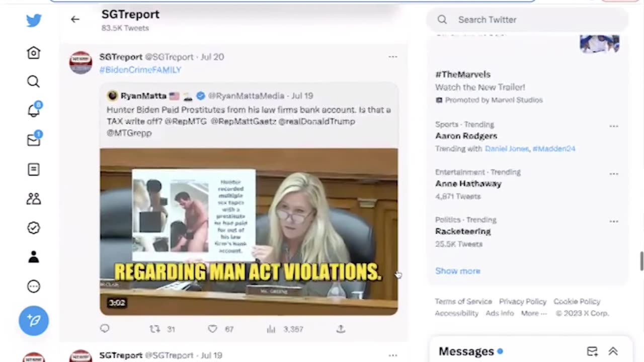Open more options for the Jul 20 tweet

pos(393,57)
